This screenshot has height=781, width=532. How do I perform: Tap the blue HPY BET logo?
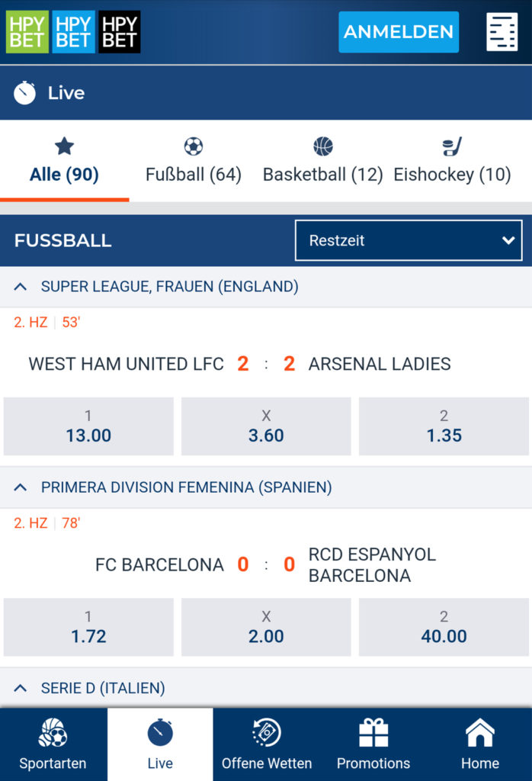(74, 32)
